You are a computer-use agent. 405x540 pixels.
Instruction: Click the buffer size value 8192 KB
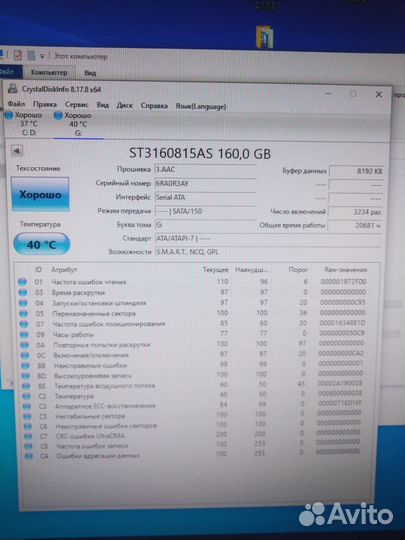pyautogui.click(x=356, y=171)
